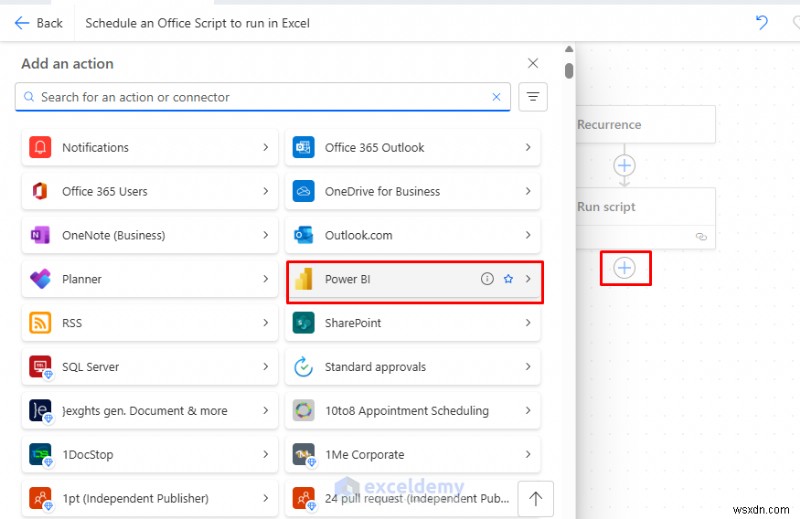The height and width of the screenshot is (519, 800).
Task: Expand Planner connector chevron
Action: [x=265, y=279]
